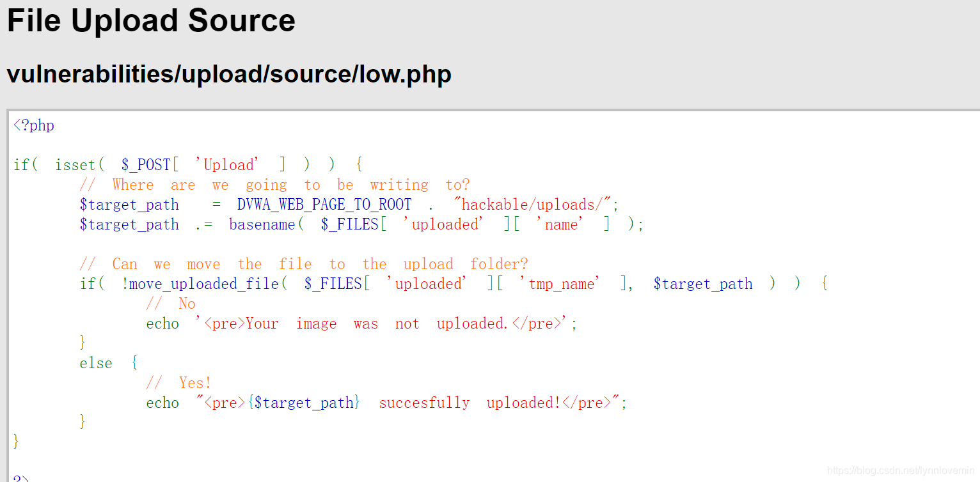Click the opening <?php tag
Image resolution: width=980 pixels, height=482 pixels.
click(x=34, y=125)
